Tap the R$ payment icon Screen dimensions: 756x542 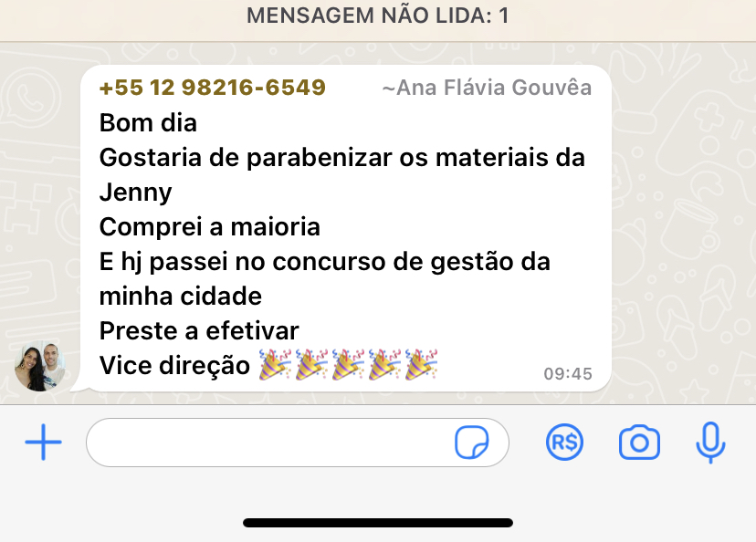(x=564, y=443)
